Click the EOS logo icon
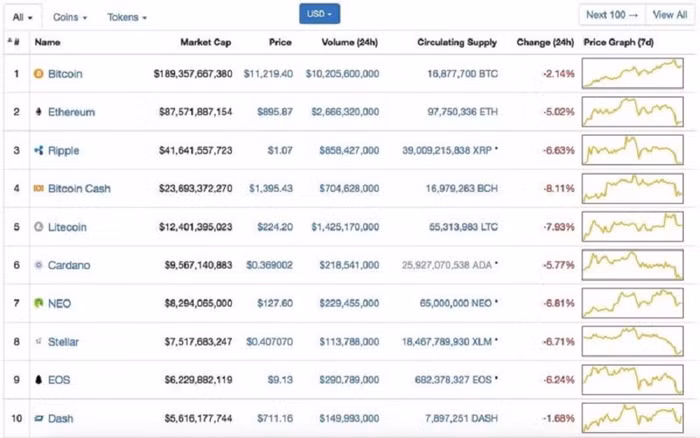Viewport: 700px width, 438px height. [x=39, y=380]
